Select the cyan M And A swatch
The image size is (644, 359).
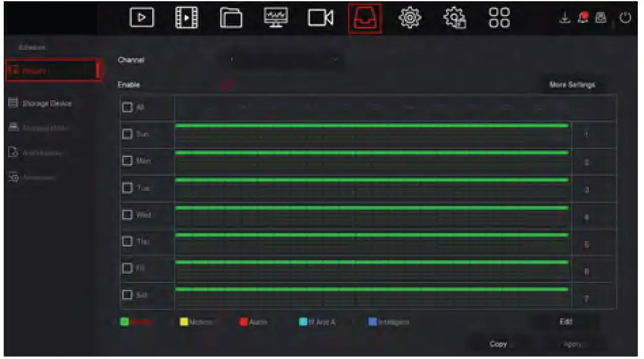pos(303,322)
